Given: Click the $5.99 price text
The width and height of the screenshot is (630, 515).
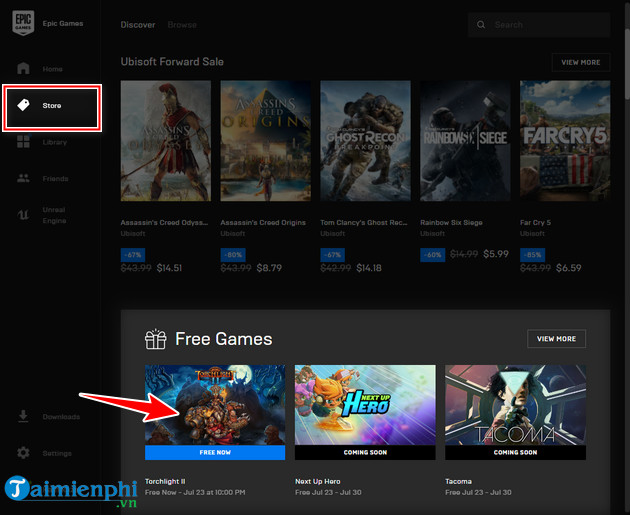Looking at the screenshot, I should 496,254.
